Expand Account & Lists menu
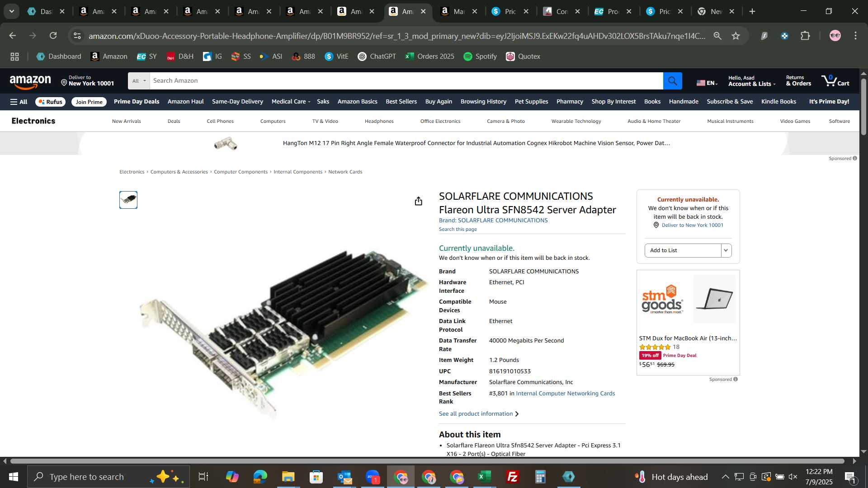 tap(751, 81)
